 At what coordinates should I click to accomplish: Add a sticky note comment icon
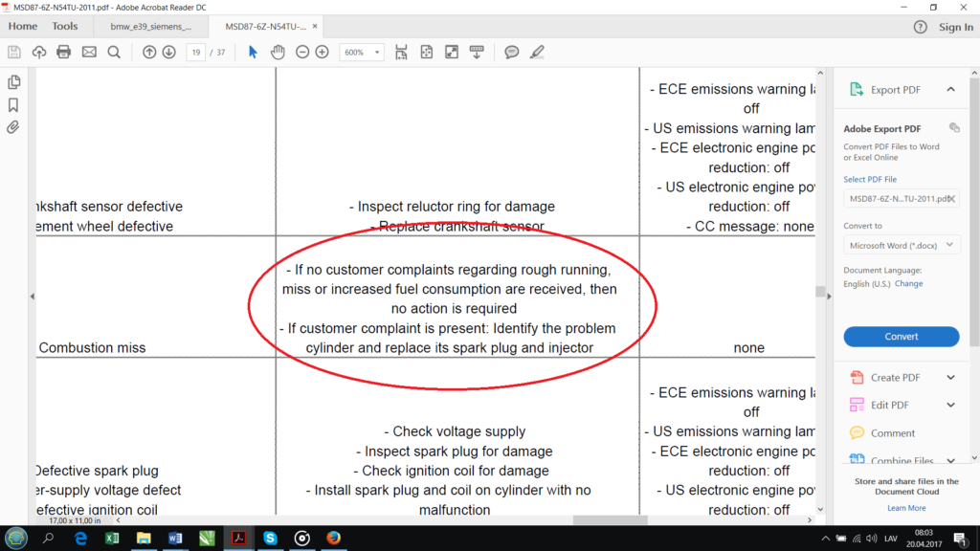point(511,52)
